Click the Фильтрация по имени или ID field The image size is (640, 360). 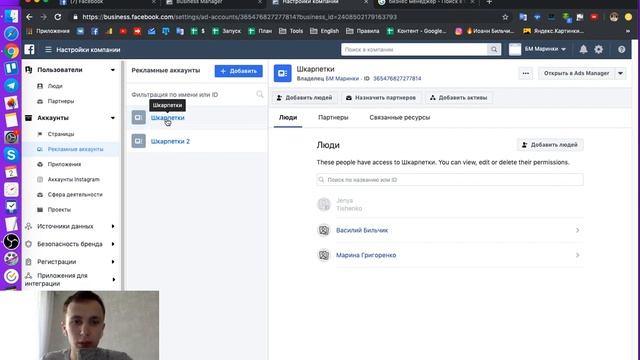point(192,95)
